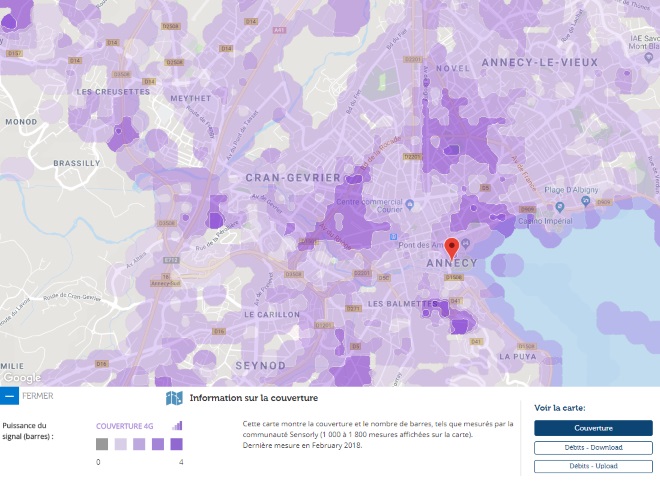Select the Couverture map view button

(x=593, y=428)
